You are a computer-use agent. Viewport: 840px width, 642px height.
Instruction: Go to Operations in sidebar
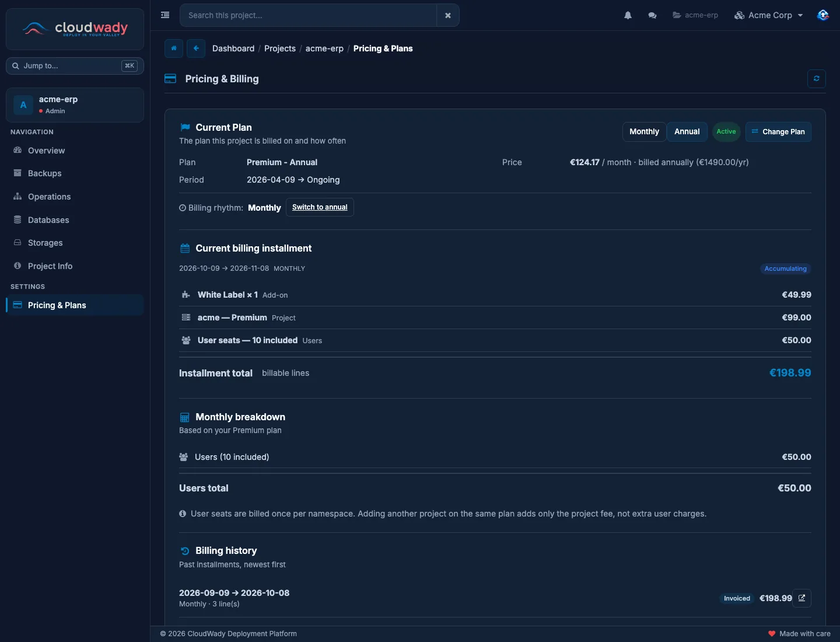pos(75,197)
